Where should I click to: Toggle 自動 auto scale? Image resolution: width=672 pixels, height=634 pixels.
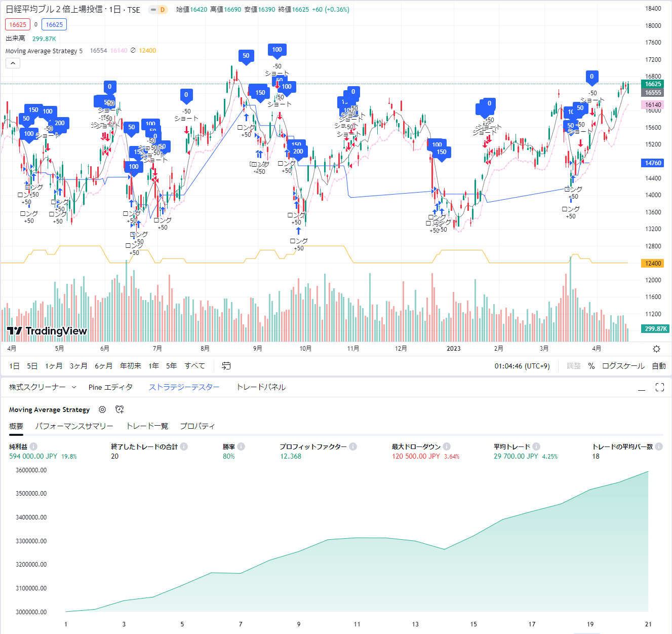coord(658,366)
